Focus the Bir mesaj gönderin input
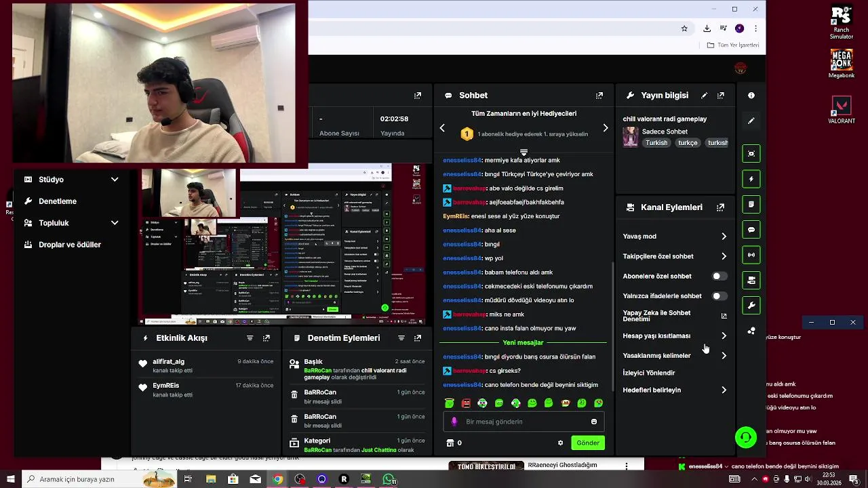 522,422
